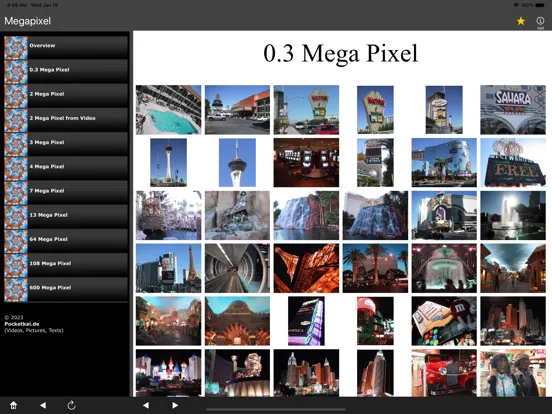Open the moving walkway tunnel photo

coord(237,268)
